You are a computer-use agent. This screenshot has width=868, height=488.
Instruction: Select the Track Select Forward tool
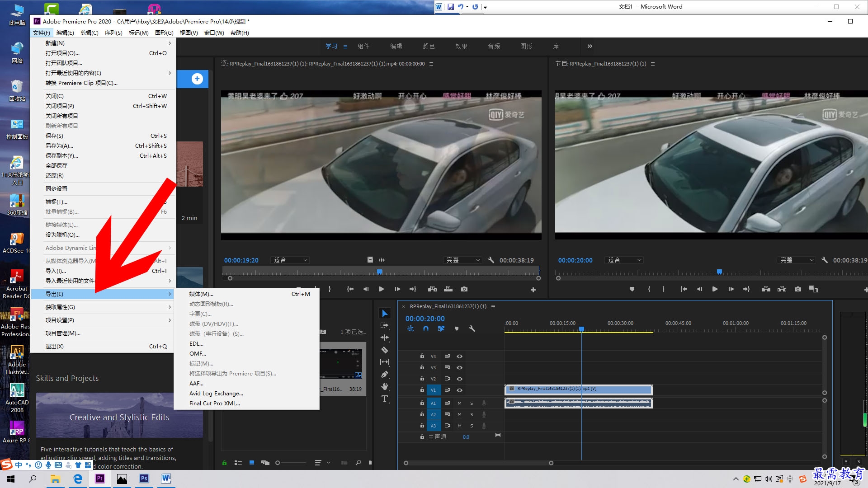(x=385, y=325)
